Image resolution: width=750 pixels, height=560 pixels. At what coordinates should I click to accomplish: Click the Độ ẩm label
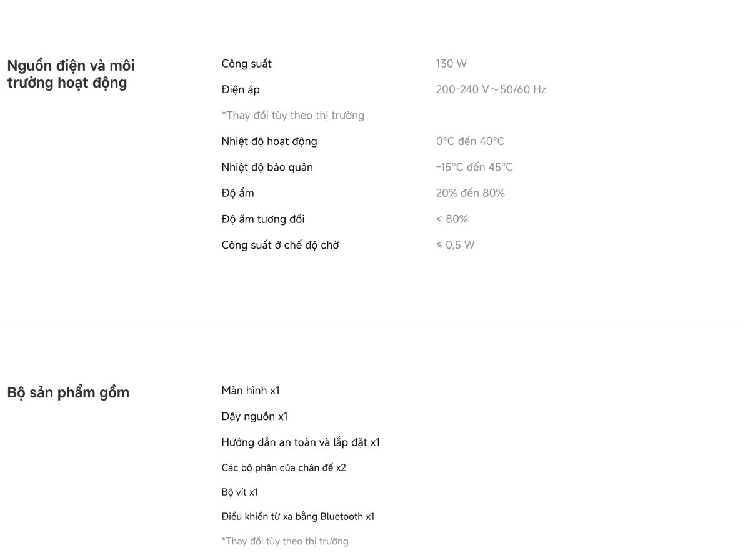coord(237,193)
